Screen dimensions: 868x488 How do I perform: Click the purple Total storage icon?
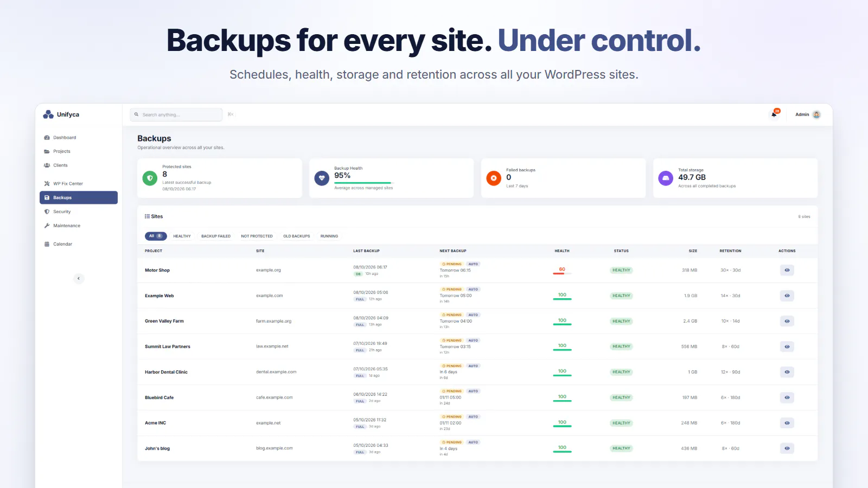click(x=666, y=178)
